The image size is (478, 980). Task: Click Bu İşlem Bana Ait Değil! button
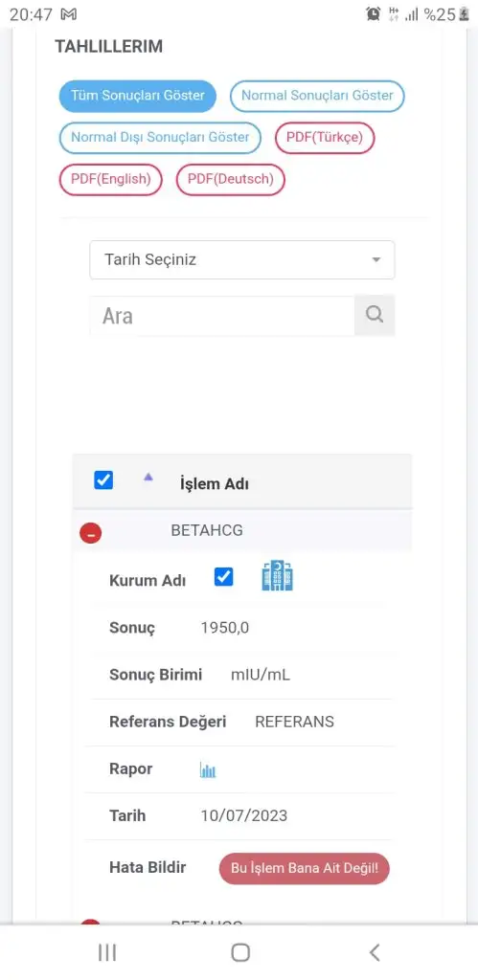304,869
